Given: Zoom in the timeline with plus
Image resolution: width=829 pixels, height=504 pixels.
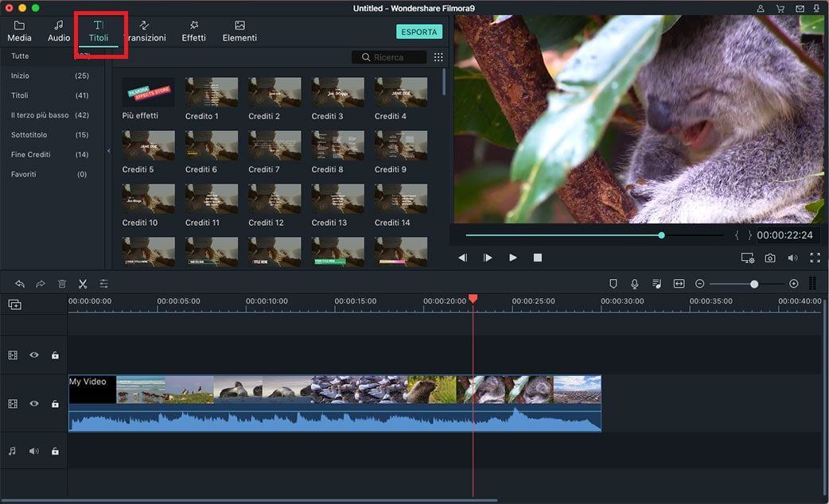Looking at the screenshot, I should [x=793, y=284].
